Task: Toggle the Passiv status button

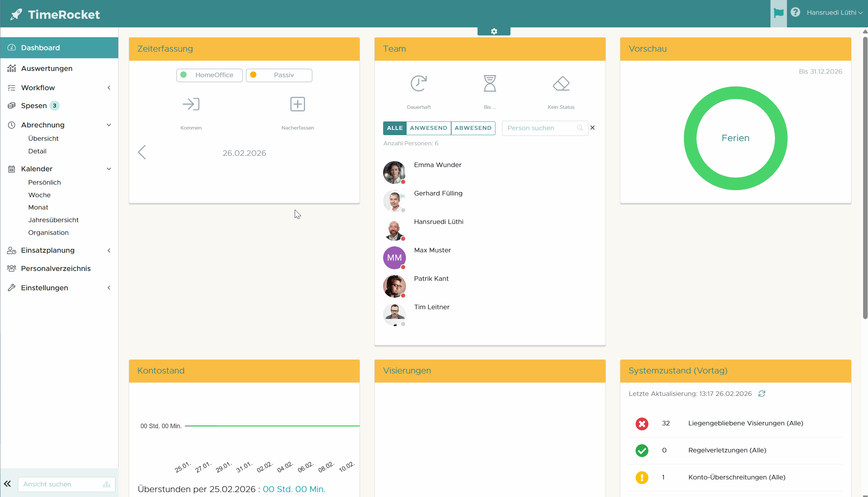Action: pyautogui.click(x=279, y=75)
